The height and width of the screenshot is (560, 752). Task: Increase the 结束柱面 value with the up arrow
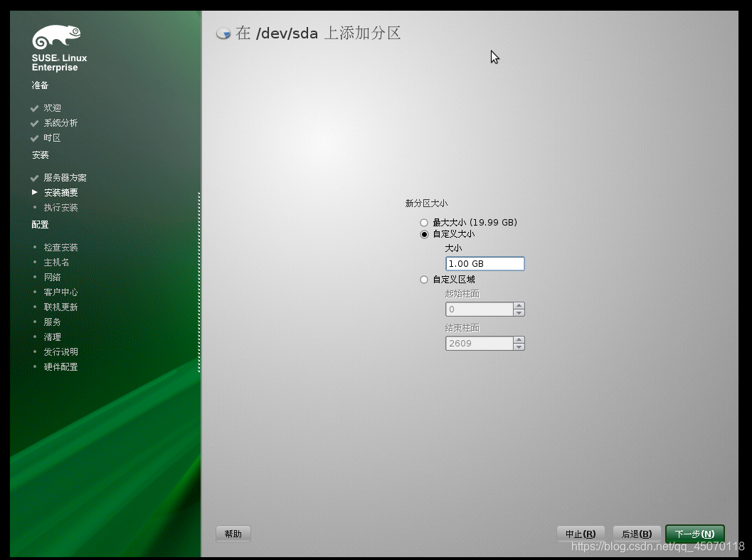pyautogui.click(x=519, y=339)
